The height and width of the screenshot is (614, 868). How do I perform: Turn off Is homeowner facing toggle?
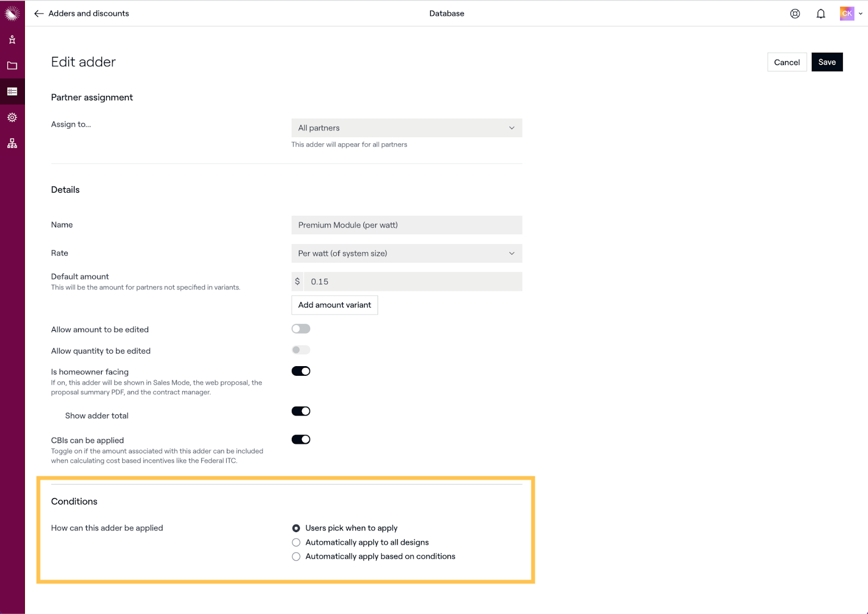[301, 371]
